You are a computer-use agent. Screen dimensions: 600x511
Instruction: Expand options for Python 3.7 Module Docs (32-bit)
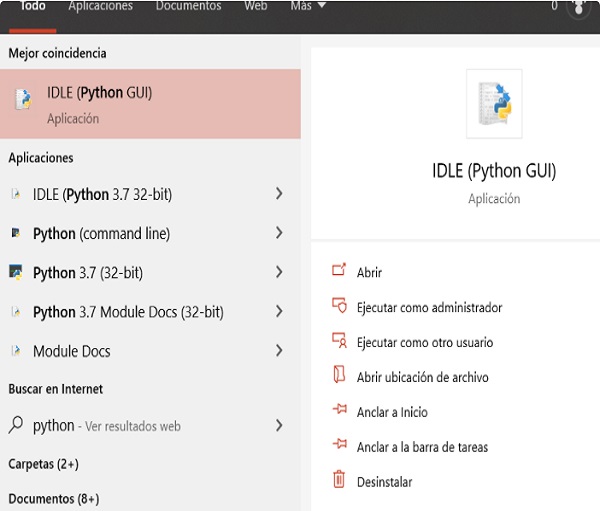[x=279, y=312]
